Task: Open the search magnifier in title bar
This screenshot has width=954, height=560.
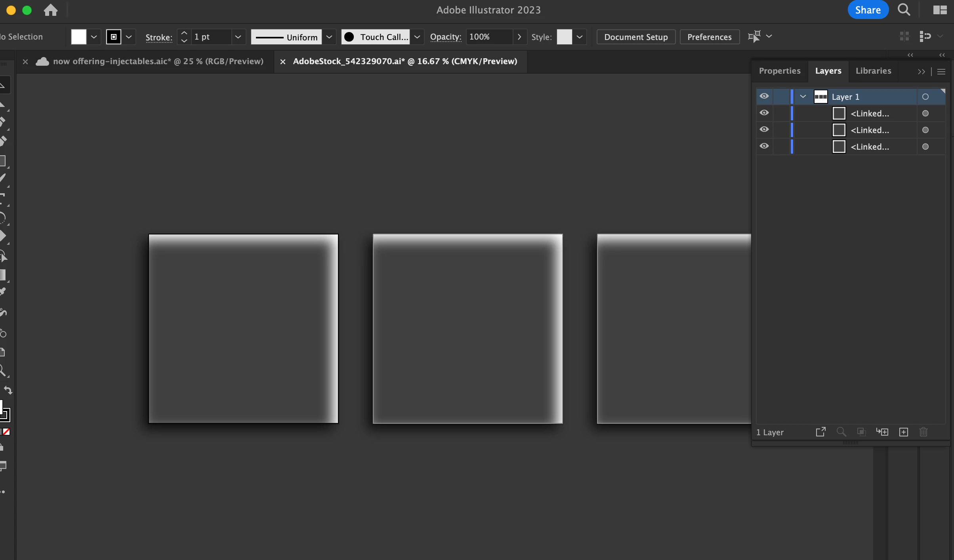Action: tap(904, 10)
